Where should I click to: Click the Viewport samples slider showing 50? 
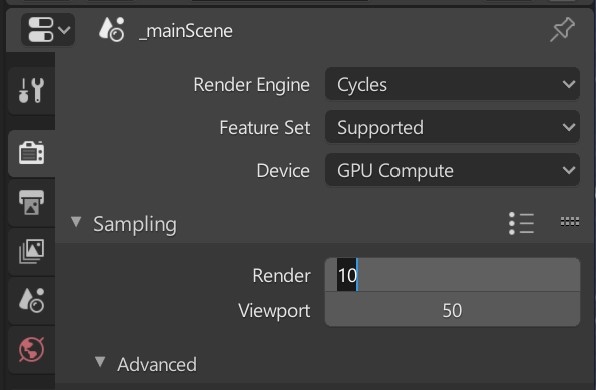tap(452, 309)
